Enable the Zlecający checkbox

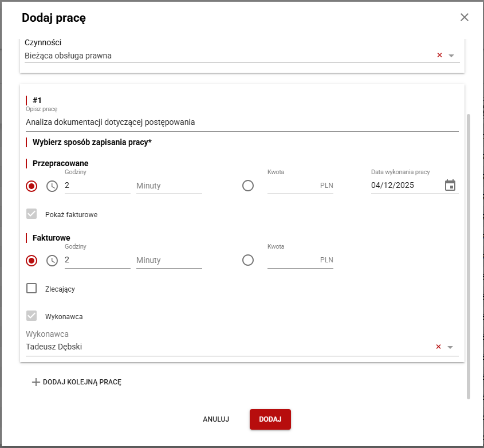32,288
